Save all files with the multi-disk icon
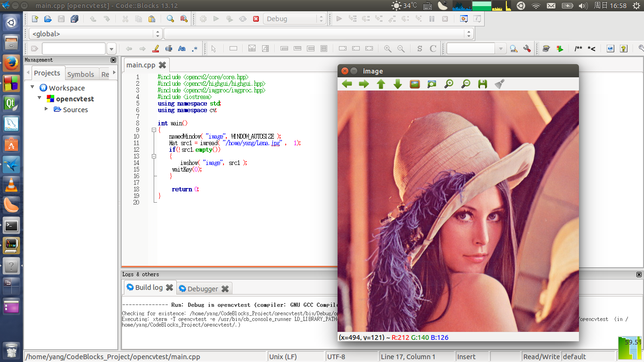 tap(74, 19)
